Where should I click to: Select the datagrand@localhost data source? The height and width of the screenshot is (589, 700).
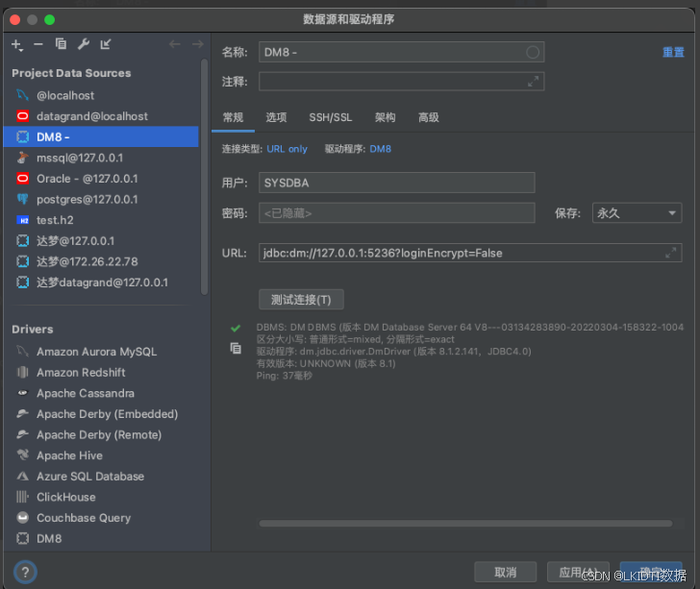(x=101, y=116)
